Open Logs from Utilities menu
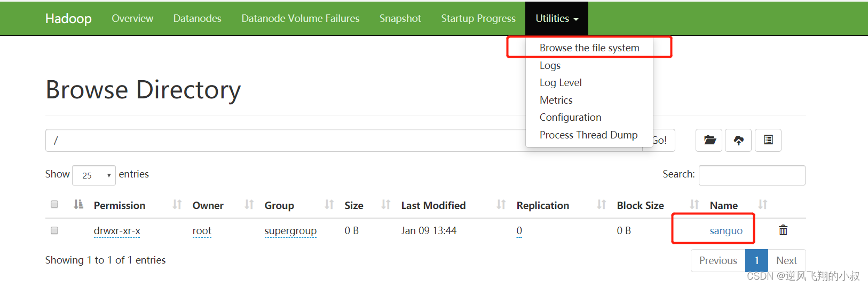868x286 pixels. coord(550,65)
